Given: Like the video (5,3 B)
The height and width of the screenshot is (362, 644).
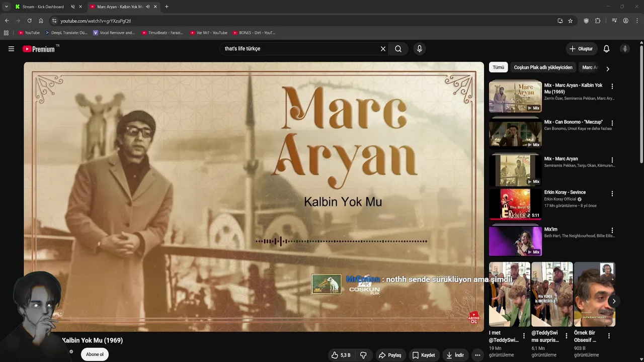Looking at the screenshot, I should [341, 355].
